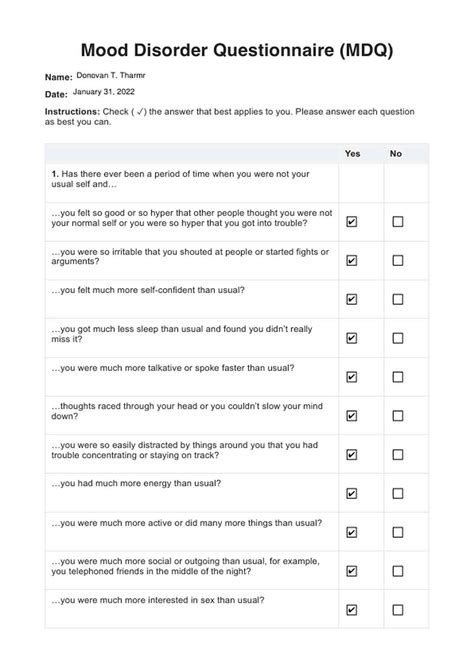Uncheck Yes for felt so good or hyper
This screenshot has height=656, width=474.
351,222
